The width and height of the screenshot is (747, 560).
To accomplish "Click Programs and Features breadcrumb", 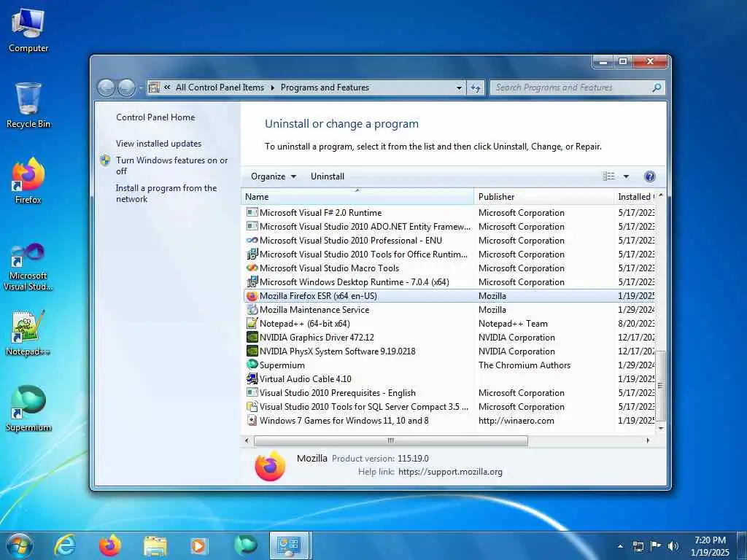I will pos(325,87).
